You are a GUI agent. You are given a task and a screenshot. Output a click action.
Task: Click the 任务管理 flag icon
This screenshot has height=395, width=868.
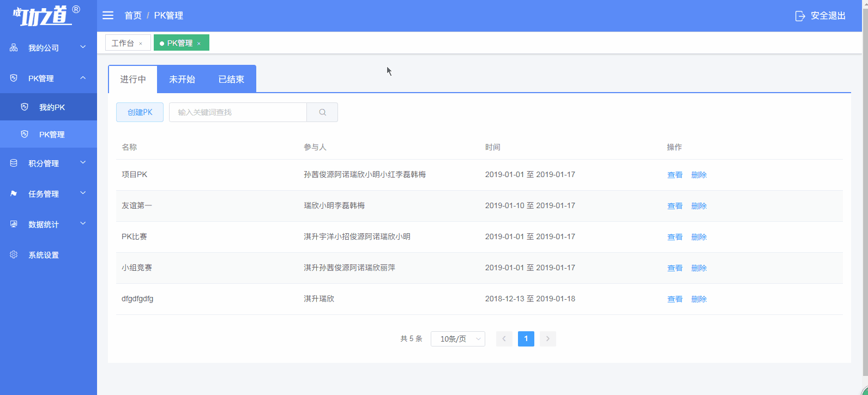pyautogui.click(x=14, y=194)
